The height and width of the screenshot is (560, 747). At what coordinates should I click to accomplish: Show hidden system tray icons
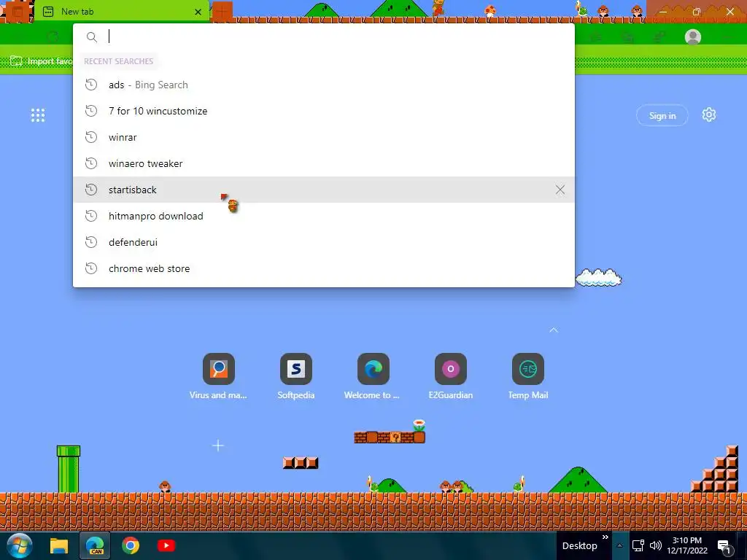pyautogui.click(x=619, y=545)
